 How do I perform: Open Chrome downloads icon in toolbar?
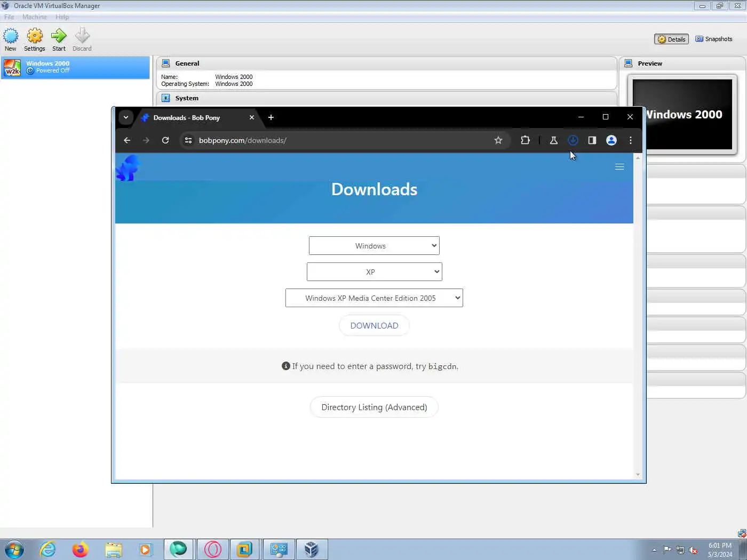point(573,140)
